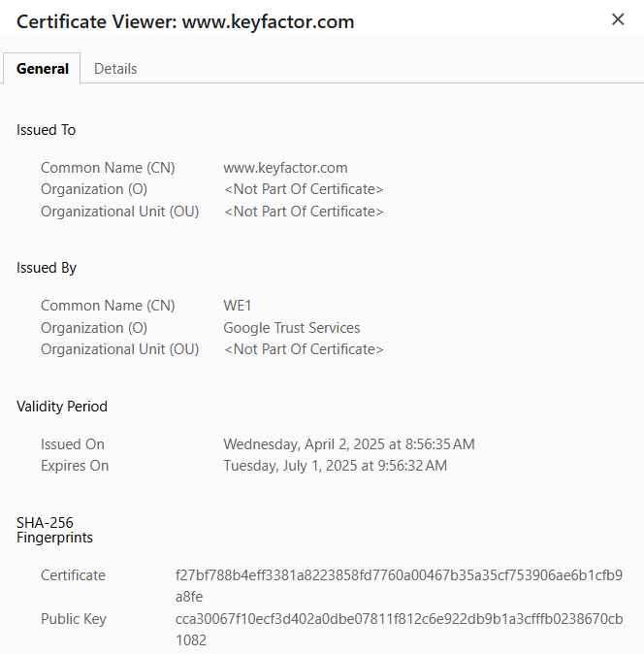Click the Issued To Organizational Unit value
644x654 pixels.
pos(304,212)
